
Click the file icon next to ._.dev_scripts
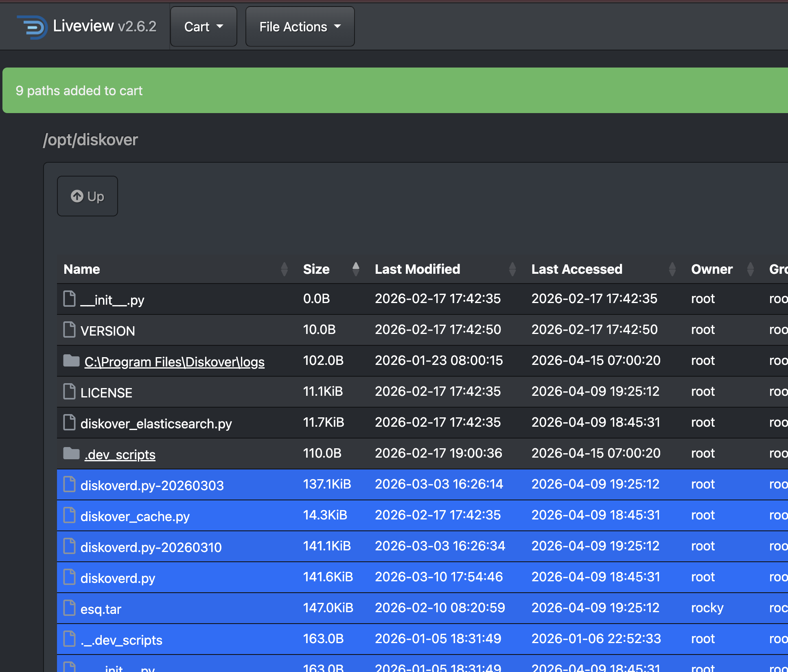coord(70,639)
